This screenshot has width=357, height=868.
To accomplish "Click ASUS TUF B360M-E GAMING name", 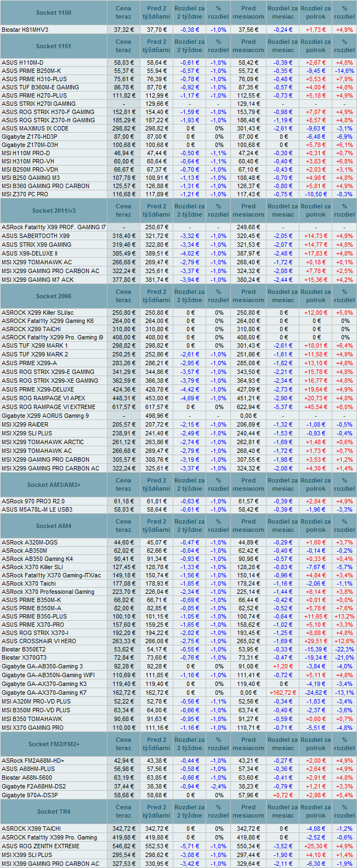I will coord(41,87).
